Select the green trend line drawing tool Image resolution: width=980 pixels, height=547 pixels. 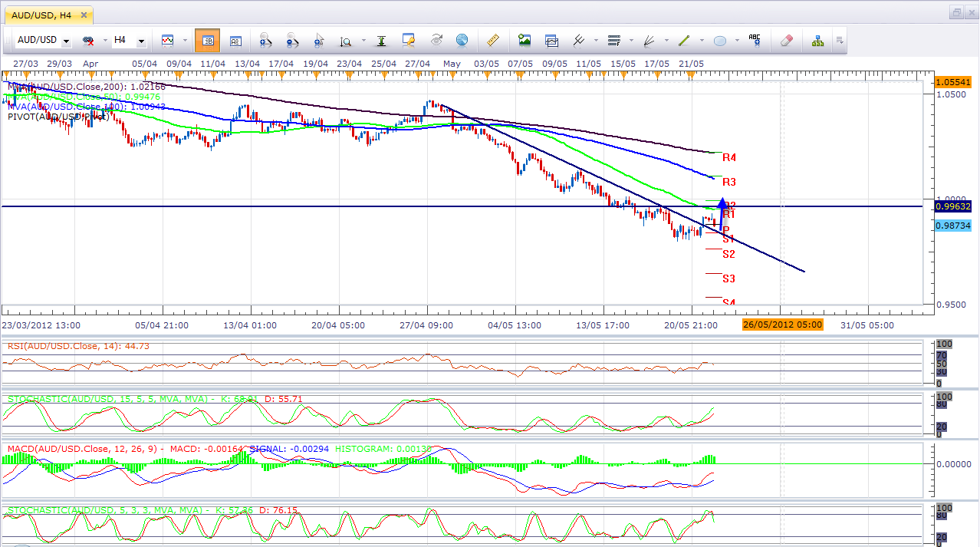pyautogui.click(x=684, y=40)
